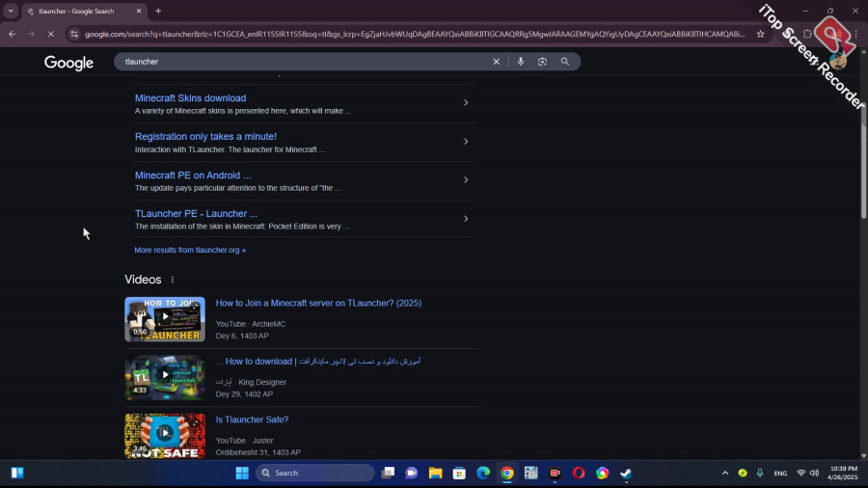The width and height of the screenshot is (868, 488).
Task: Open site information icon in address bar
Action: tap(74, 34)
